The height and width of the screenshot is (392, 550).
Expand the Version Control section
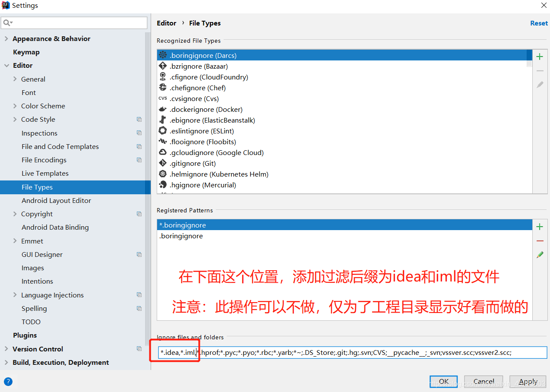[x=6, y=349]
